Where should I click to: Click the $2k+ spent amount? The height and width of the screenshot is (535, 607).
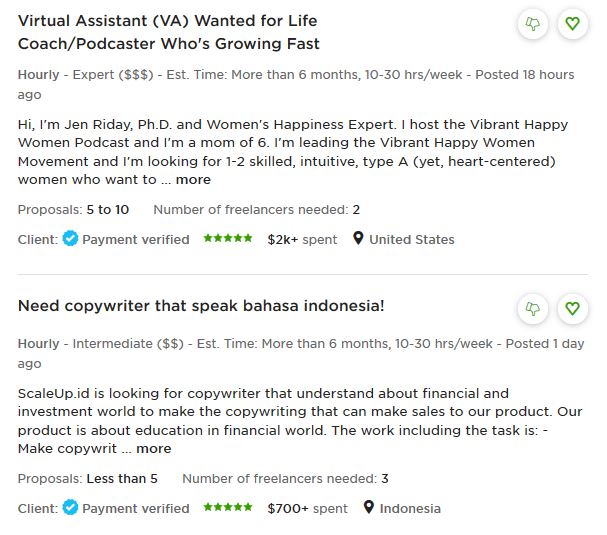[302, 240]
